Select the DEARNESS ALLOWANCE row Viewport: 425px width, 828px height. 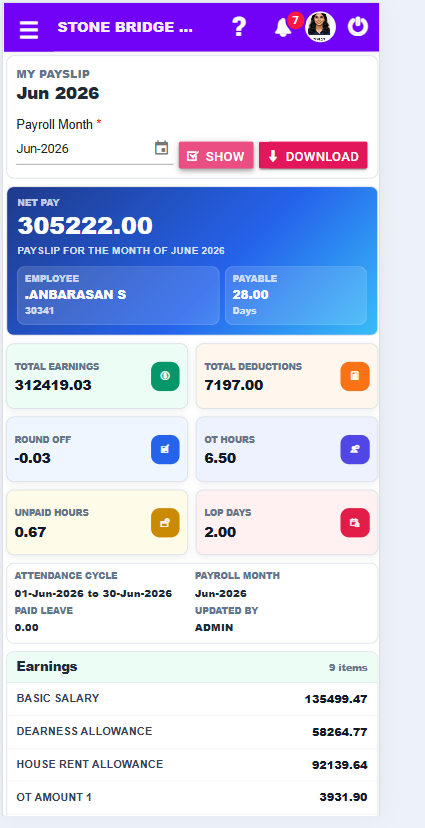(192, 732)
